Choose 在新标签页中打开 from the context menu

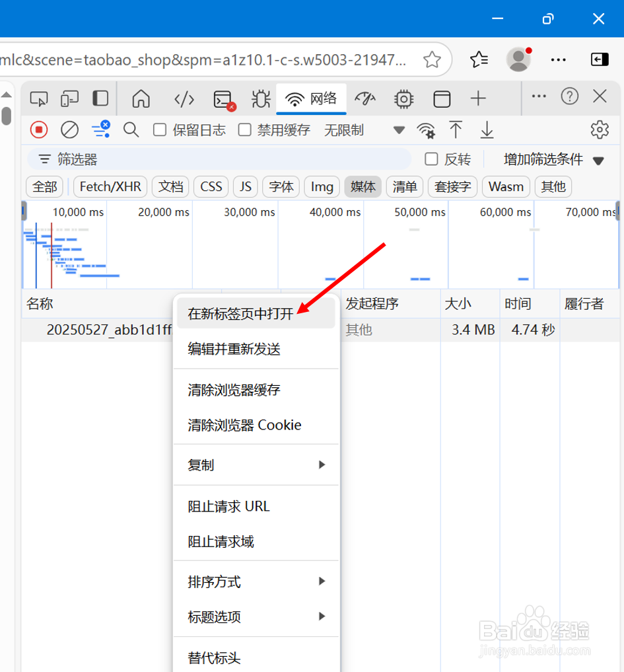tap(238, 313)
